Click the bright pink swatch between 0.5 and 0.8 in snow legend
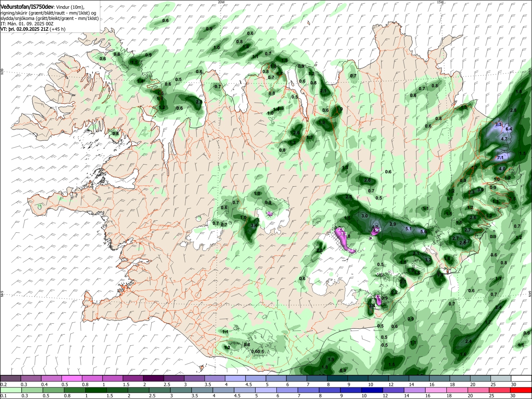 pos(71,378)
